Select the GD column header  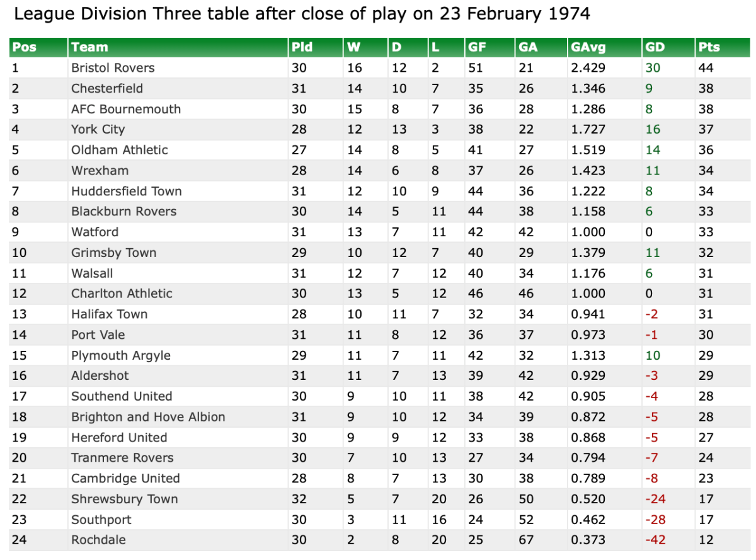655,47
